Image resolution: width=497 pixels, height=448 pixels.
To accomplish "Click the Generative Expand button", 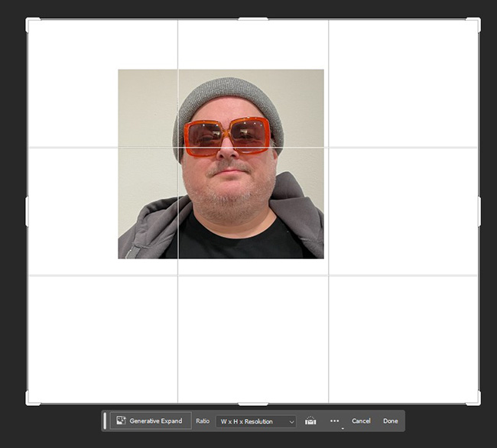I will coord(151,421).
